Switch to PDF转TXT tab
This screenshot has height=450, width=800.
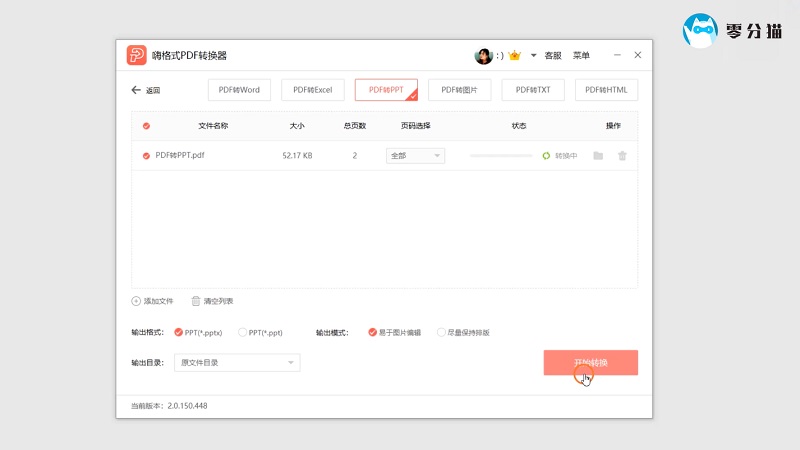tap(533, 90)
